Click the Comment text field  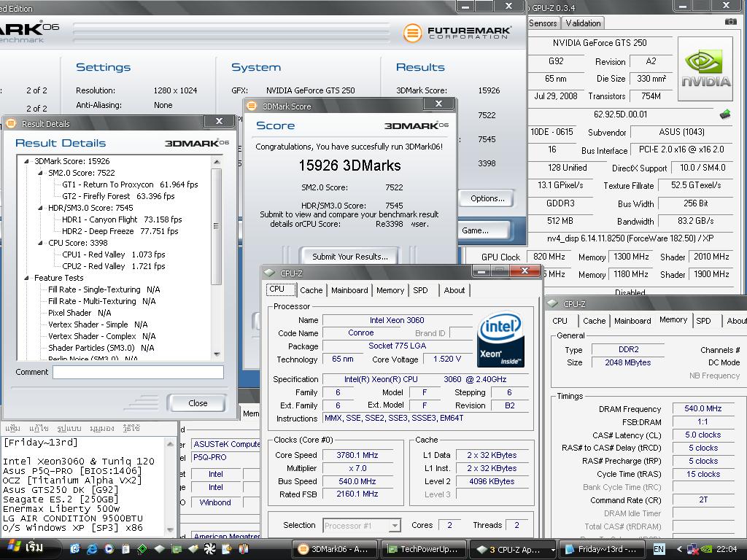(x=138, y=372)
